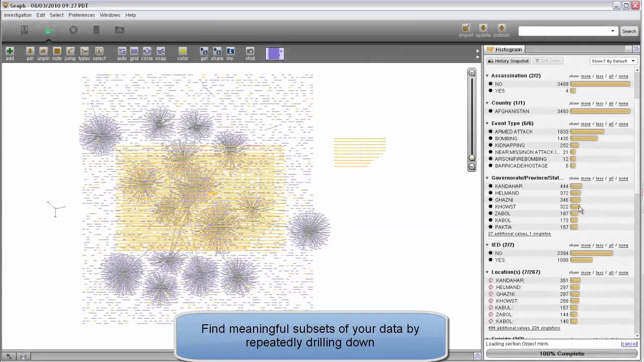This screenshot has width=644, height=362.
Task: Click the publish icon
Action: pos(501,28)
